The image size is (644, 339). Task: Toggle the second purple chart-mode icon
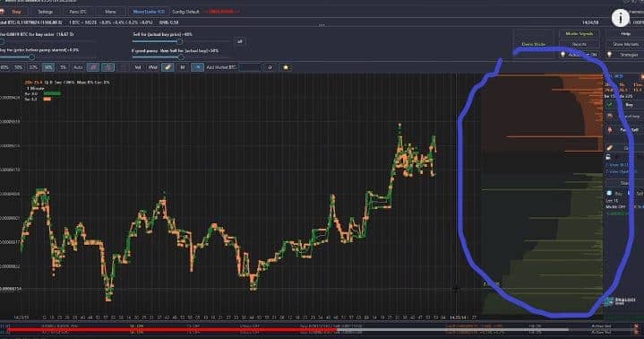108,67
